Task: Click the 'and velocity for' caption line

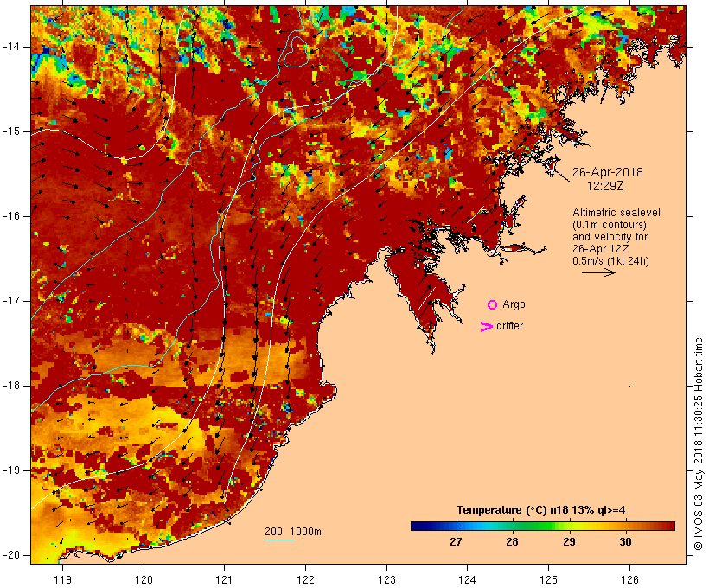Action: click(610, 237)
